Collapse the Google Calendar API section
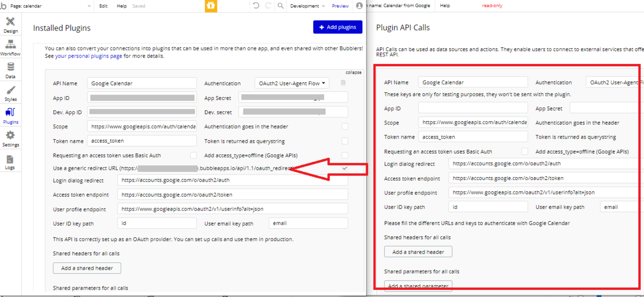The width and height of the screenshot is (644, 297). tap(353, 73)
